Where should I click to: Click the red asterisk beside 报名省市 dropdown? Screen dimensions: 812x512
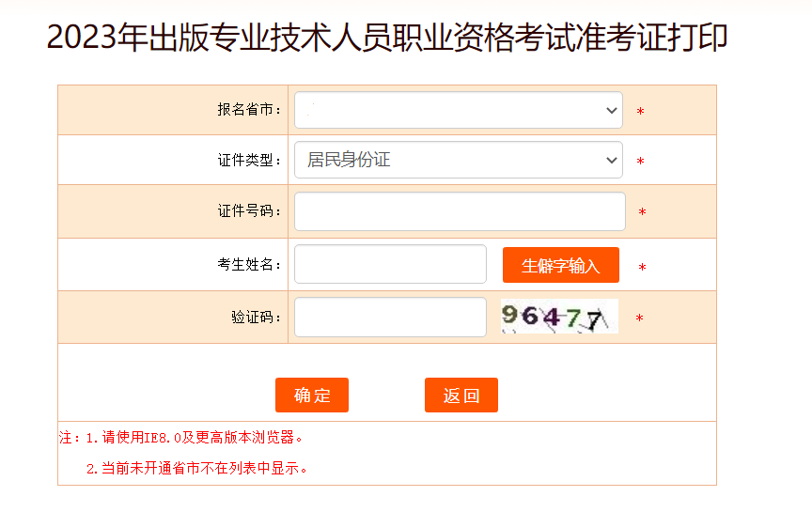tap(640, 113)
